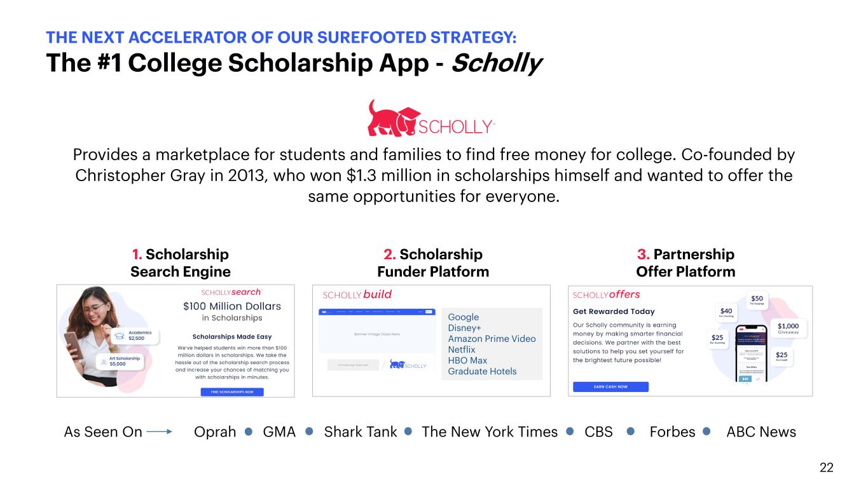Click The New York Times label
868x488 pixels.
tap(490, 432)
